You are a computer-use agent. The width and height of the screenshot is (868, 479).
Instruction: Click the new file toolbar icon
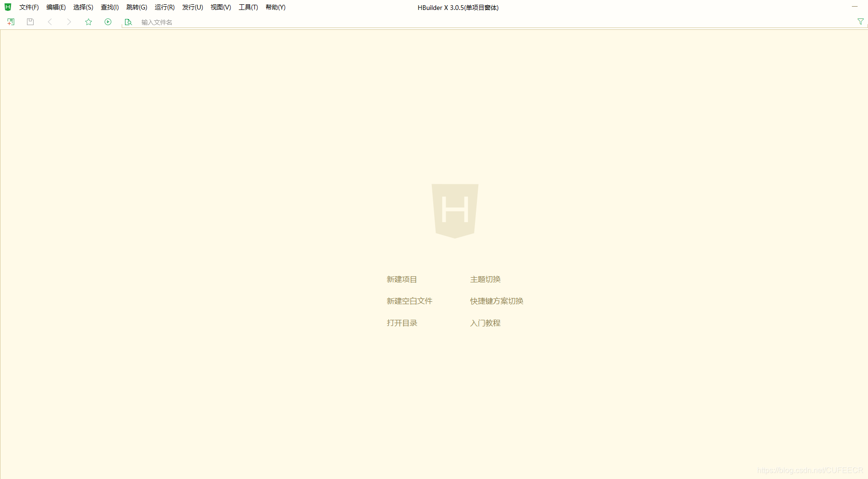point(11,22)
